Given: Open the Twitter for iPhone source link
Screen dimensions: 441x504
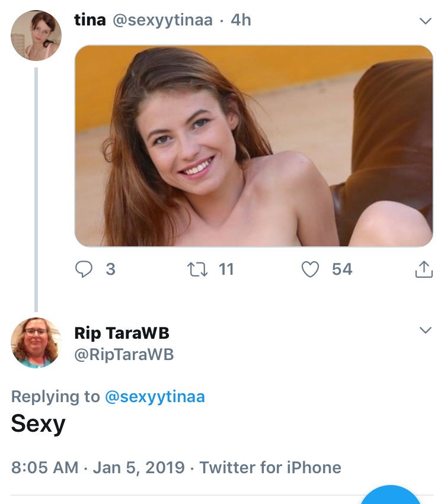Looking at the screenshot, I should click(x=270, y=467).
